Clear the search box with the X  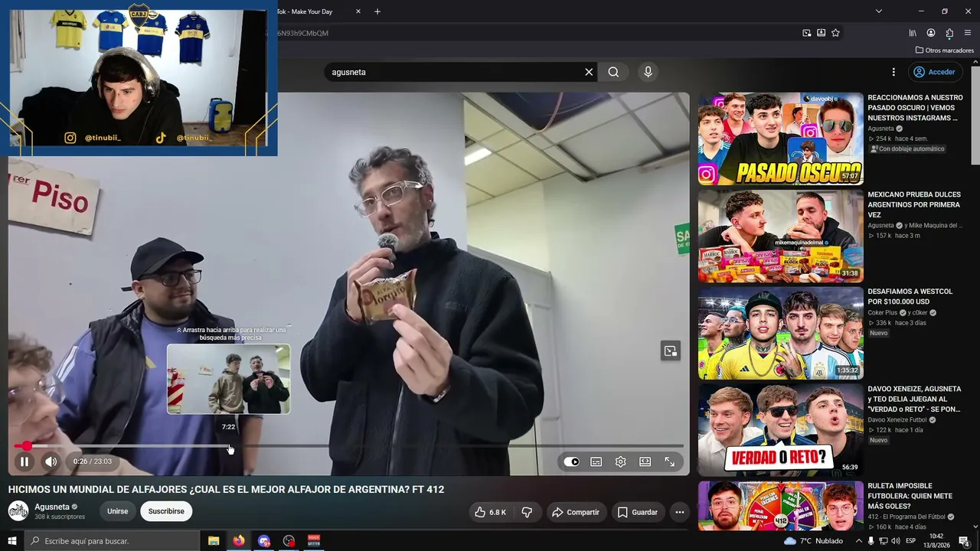coord(589,72)
